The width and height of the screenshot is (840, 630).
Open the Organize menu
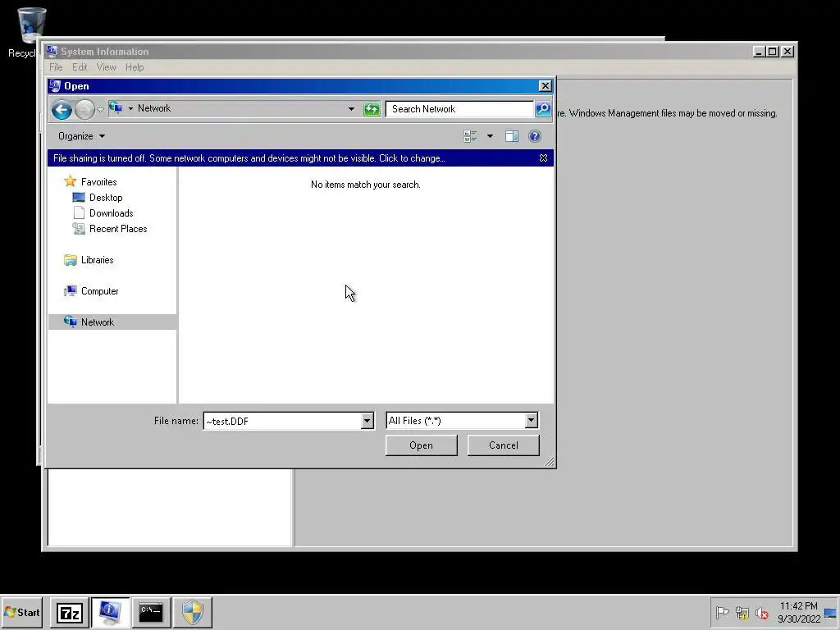pos(81,136)
